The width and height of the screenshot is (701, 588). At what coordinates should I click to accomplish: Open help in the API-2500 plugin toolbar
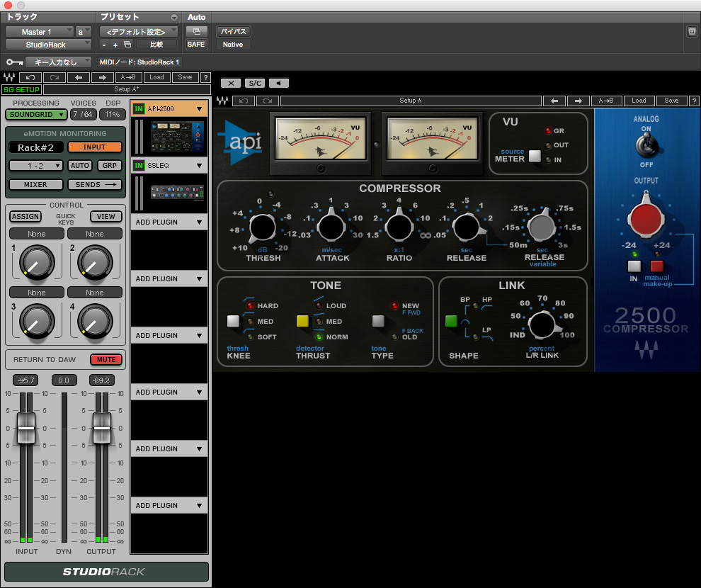pyautogui.click(x=694, y=101)
